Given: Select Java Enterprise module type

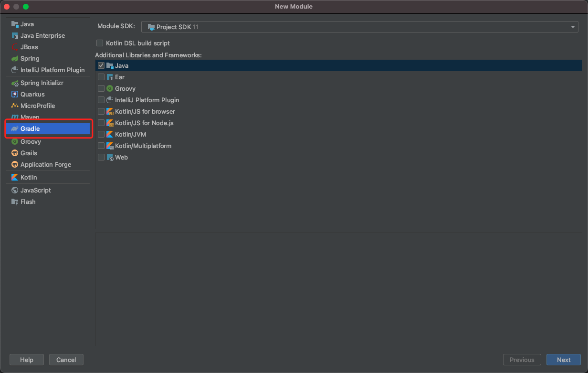Looking at the screenshot, I should (x=48, y=35).
